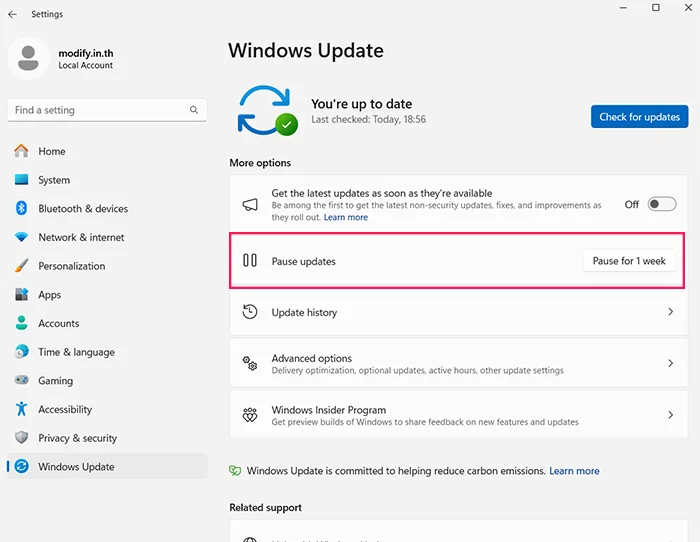The image size is (700, 542).
Task: Click the Accounts person icon
Action: (x=21, y=323)
